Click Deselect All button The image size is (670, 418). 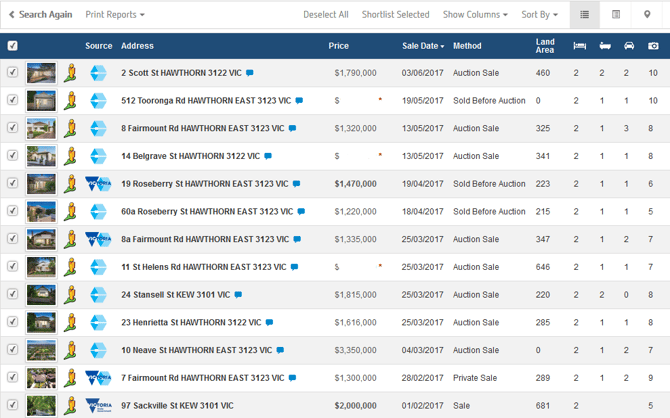coord(326,15)
